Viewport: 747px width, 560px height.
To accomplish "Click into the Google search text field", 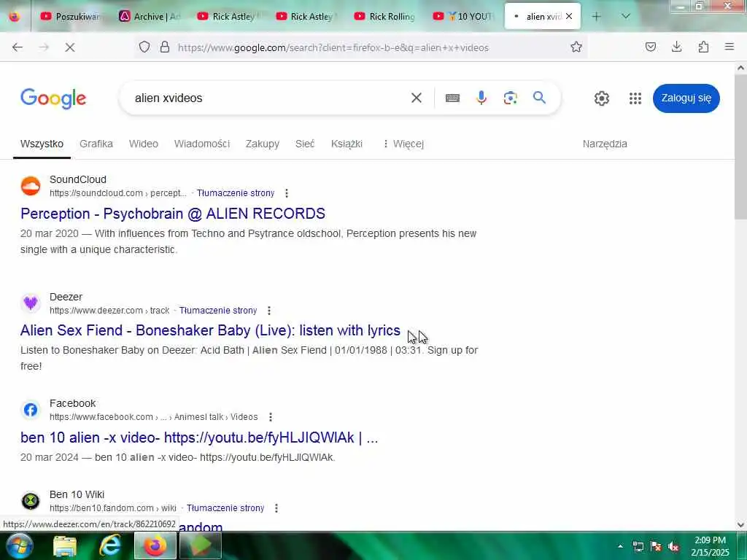I will 267,98.
